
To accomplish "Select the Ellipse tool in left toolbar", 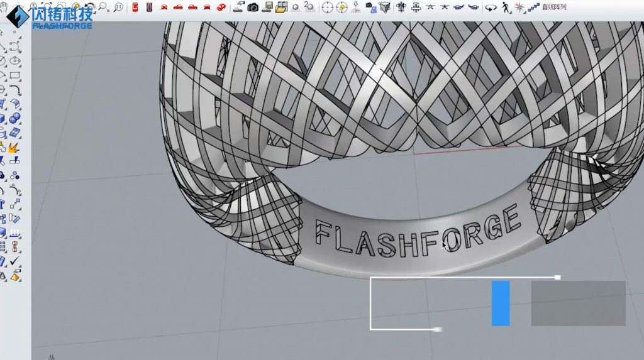I will click(15, 61).
